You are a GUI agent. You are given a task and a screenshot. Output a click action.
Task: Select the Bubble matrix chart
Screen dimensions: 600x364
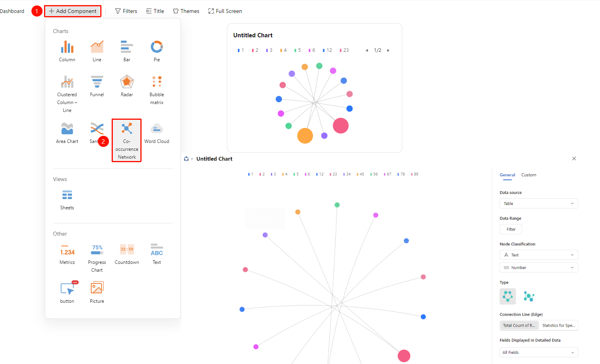(x=156, y=82)
